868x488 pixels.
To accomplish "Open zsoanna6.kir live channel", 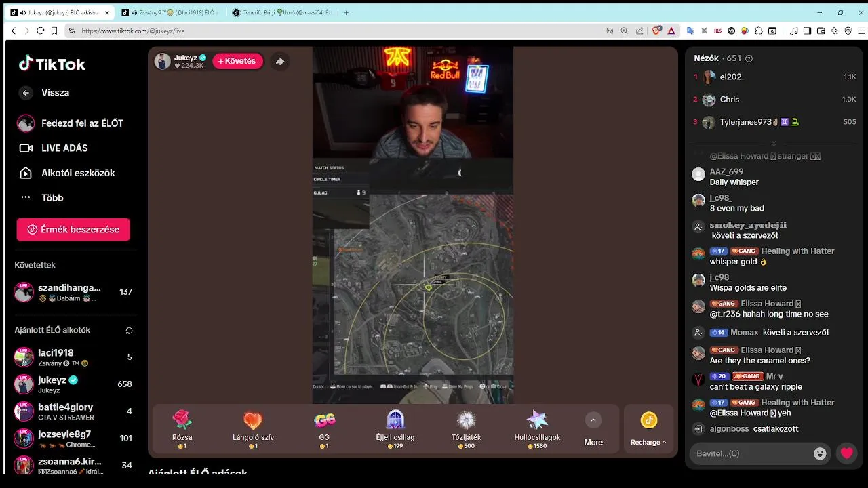I will (x=73, y=466).
